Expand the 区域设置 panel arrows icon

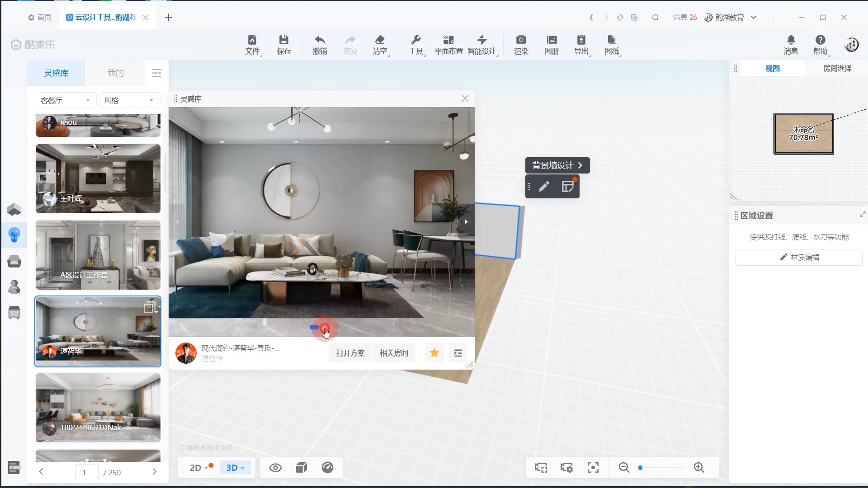(862, 215)
